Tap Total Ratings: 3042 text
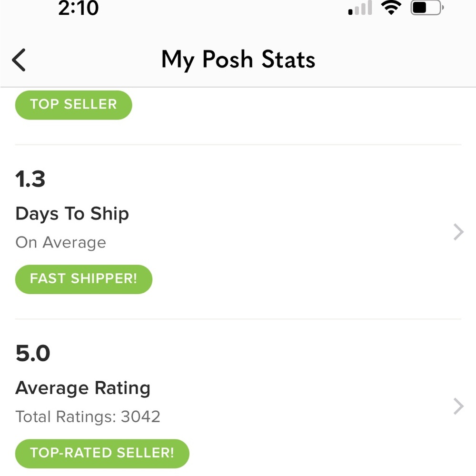The width and height of the screenshot is (476, 476). pyautogui.click(x=88, y=416)
